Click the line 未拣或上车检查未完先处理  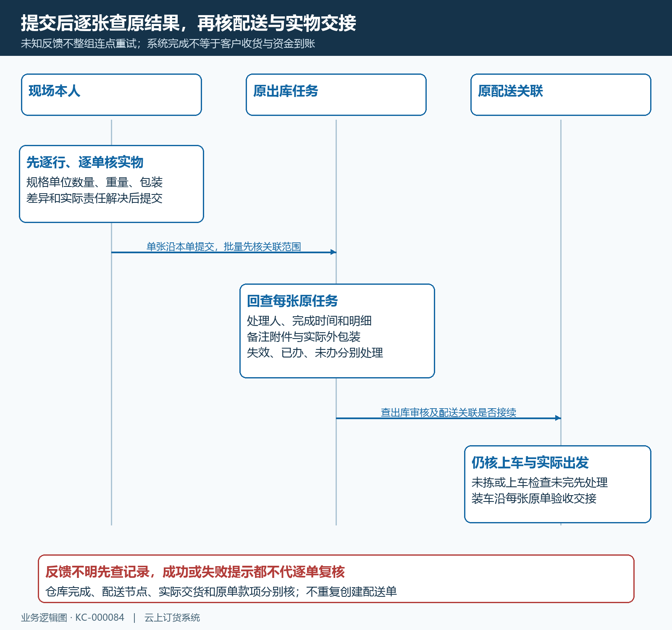point(540,483)
